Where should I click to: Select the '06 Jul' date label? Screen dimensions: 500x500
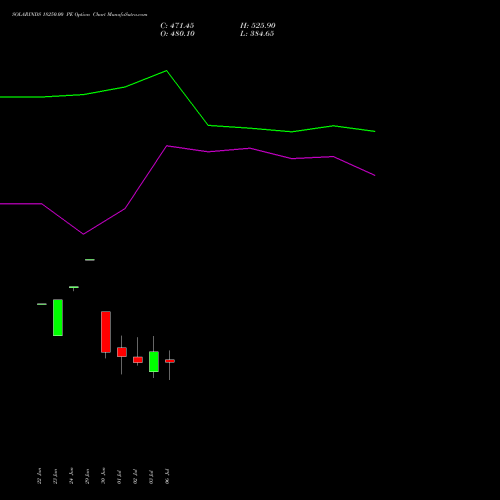click(x=167, y=477)
